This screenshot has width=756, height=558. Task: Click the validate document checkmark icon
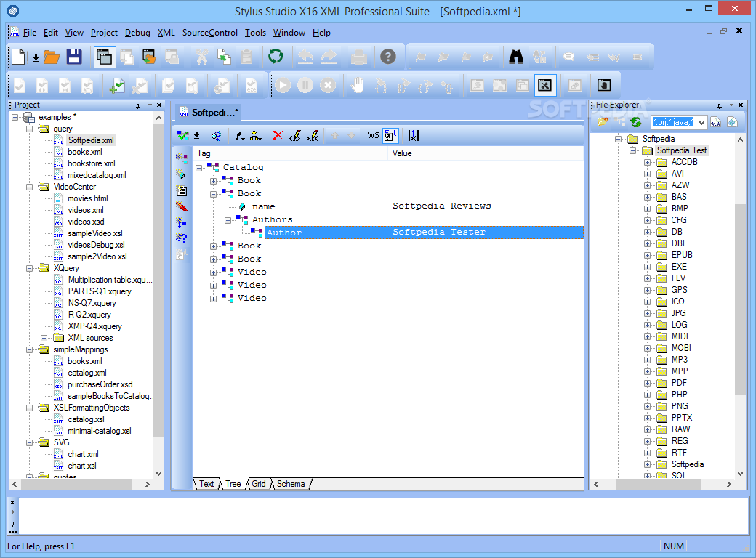tap(20, 86)
